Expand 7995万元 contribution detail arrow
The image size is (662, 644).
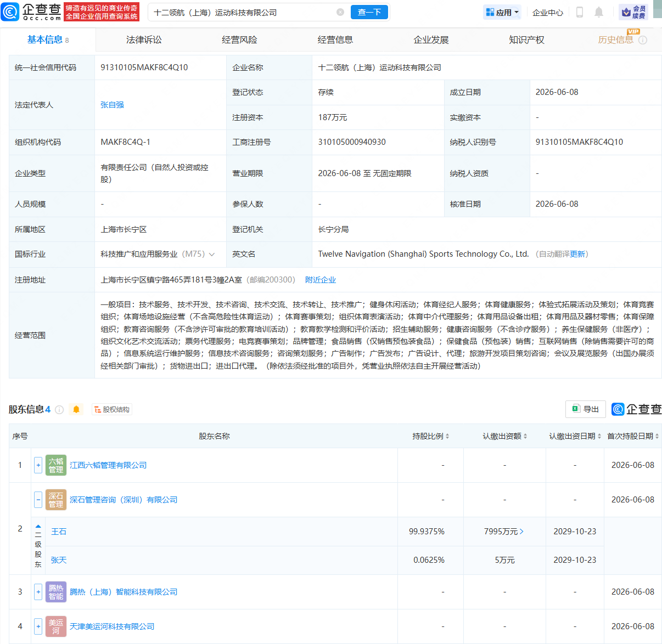point(521,532)
